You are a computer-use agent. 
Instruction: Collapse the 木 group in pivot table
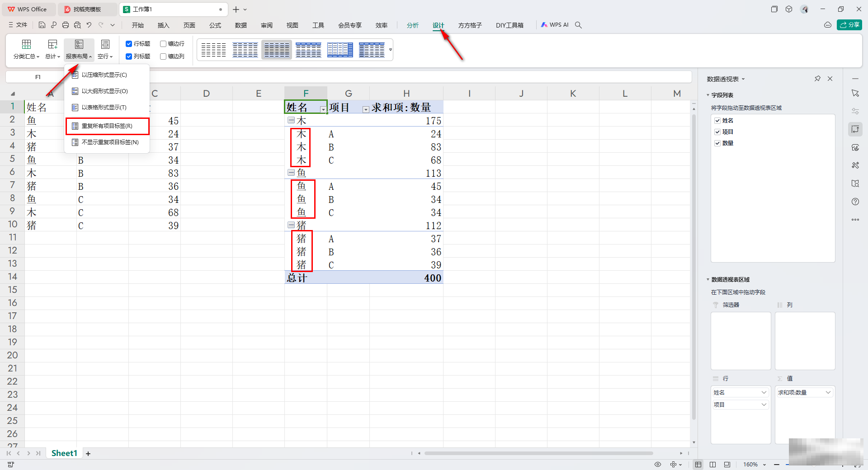tap(291, 120)
